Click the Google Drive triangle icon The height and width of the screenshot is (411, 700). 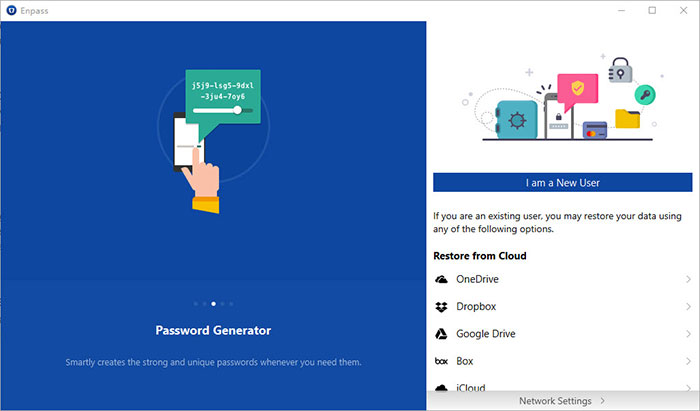tap(442, 334)
